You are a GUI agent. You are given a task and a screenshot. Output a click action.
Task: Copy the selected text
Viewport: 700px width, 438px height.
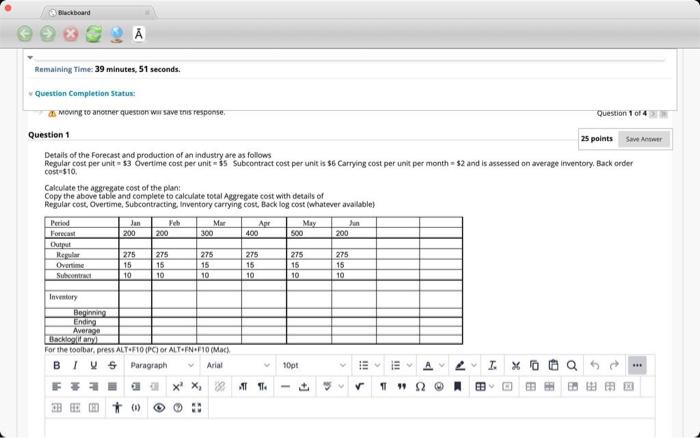534,365
